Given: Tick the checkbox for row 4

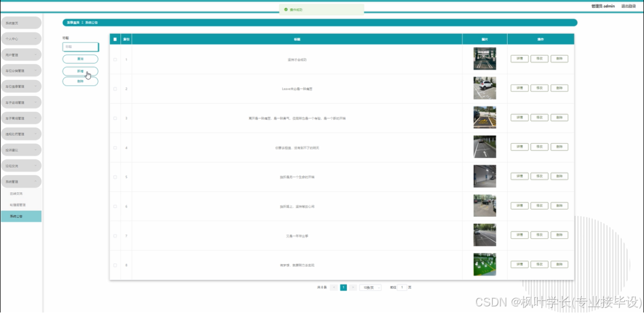Looking at the screenshot, I should coord(115,147).
